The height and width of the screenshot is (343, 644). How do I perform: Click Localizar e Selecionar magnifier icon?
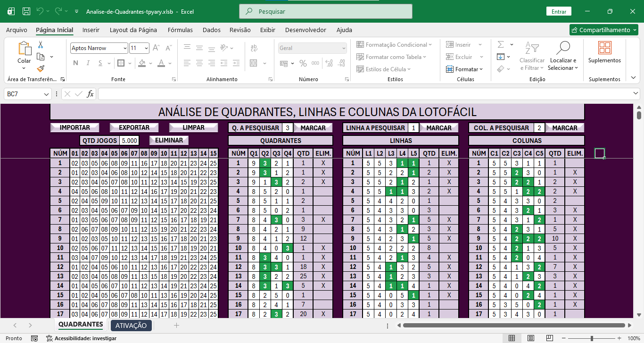(x=563, y=48)
